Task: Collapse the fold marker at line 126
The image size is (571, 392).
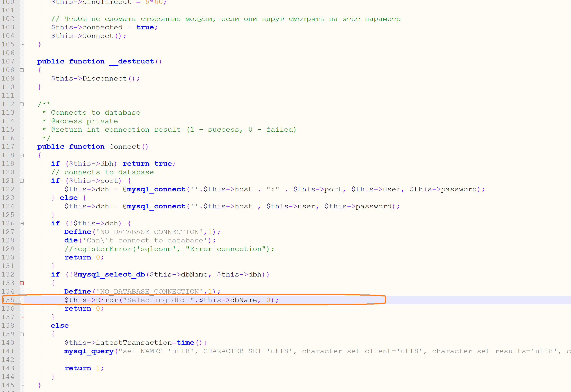Action: (x=22, y=223)
